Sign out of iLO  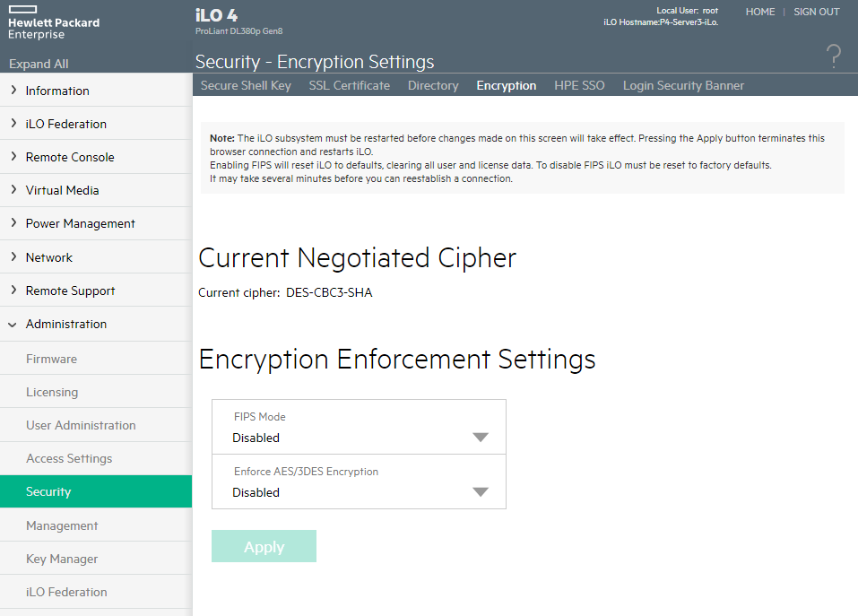coord(816,12)
